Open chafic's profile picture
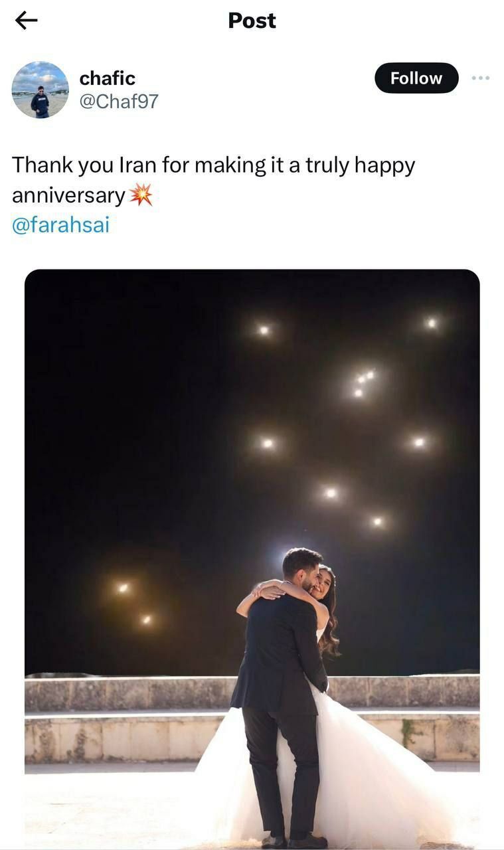 [x=40, y=90]
